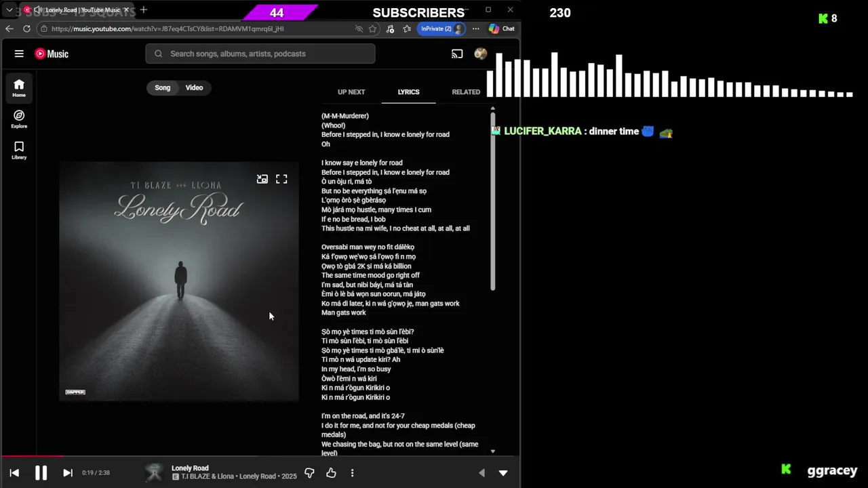Click the InPrivate profile button
868x488 pixels.
tap(442, 28)
